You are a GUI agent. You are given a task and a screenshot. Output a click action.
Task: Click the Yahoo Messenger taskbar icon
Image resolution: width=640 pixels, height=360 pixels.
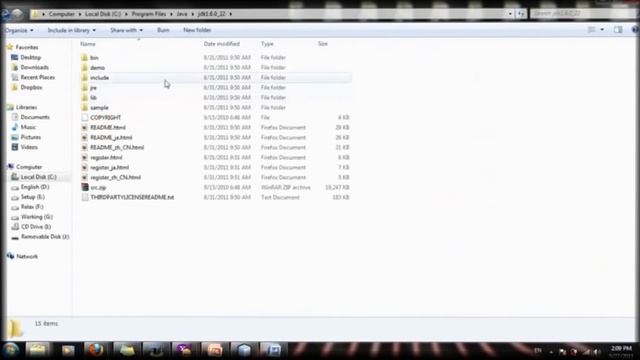coord(184,350)
